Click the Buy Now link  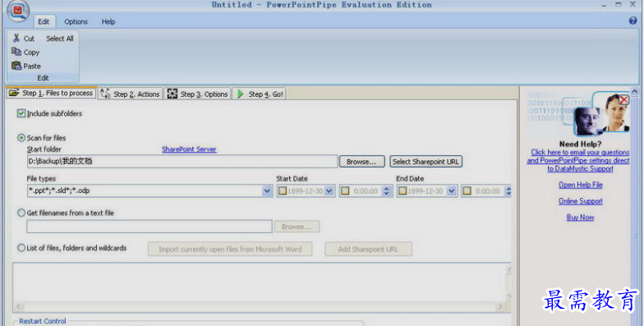pos(580,218)
